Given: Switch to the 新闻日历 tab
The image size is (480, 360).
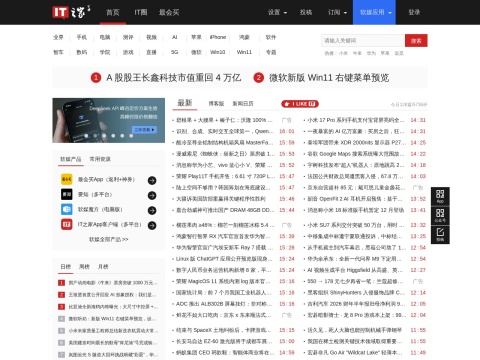Looking at the screenshot, I should pos(243,104).
